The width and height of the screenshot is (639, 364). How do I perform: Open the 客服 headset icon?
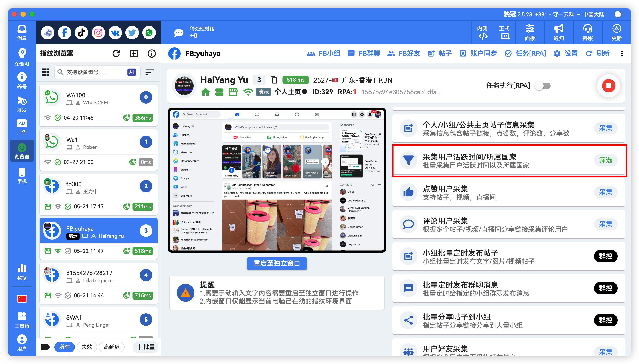[x=587, y=32]
